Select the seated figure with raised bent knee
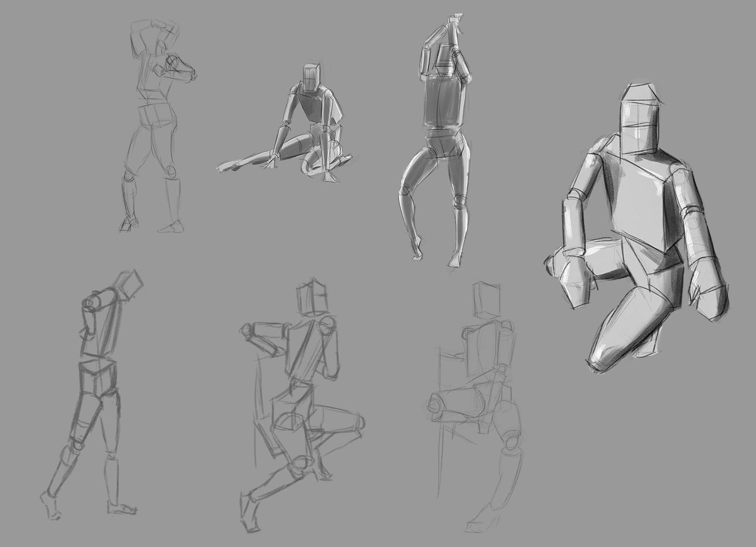This screenshot has width=756, height=547. click(303, 406)
